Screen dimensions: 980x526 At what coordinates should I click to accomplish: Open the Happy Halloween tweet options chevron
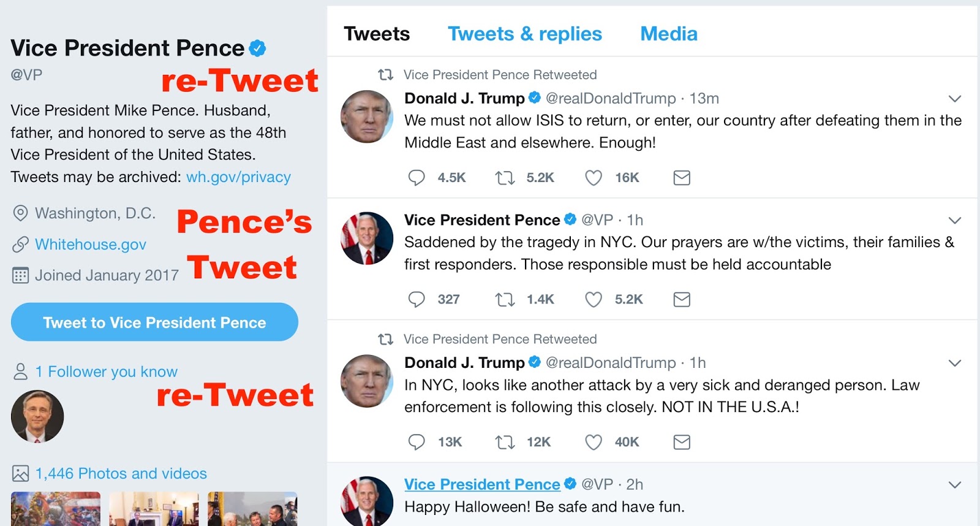point(954,485)
